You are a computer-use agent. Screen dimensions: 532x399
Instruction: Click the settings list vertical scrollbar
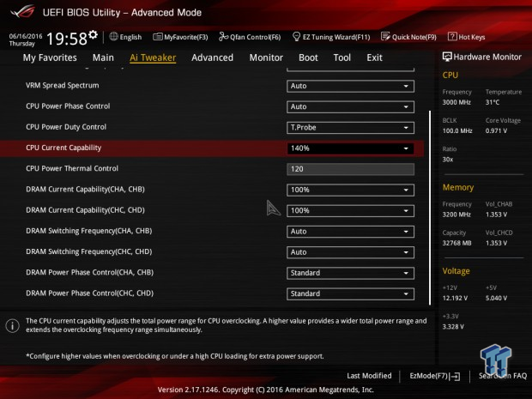pos(430,208)
